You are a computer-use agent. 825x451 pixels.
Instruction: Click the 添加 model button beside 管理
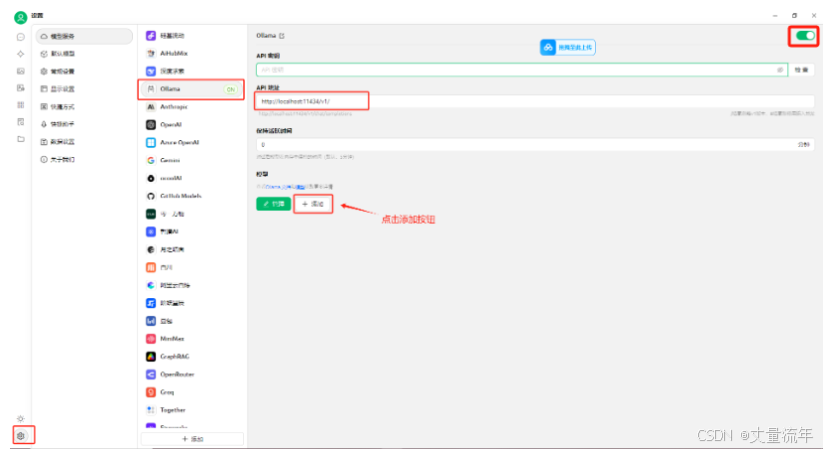click(313, 204)
